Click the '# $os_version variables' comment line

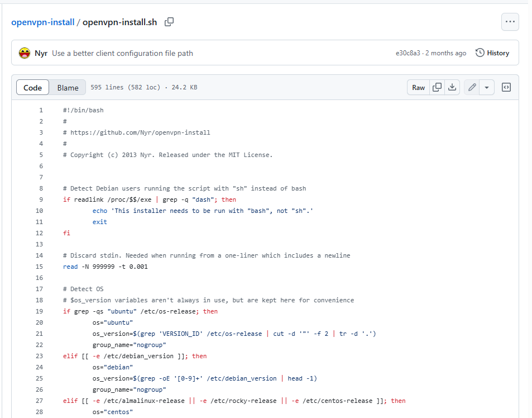click(208, 300)
